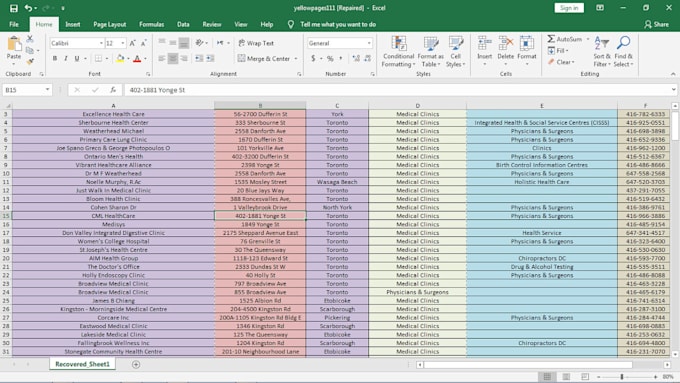Top align the cell content
Screen dimensions: 680x383
coord(162,43)
